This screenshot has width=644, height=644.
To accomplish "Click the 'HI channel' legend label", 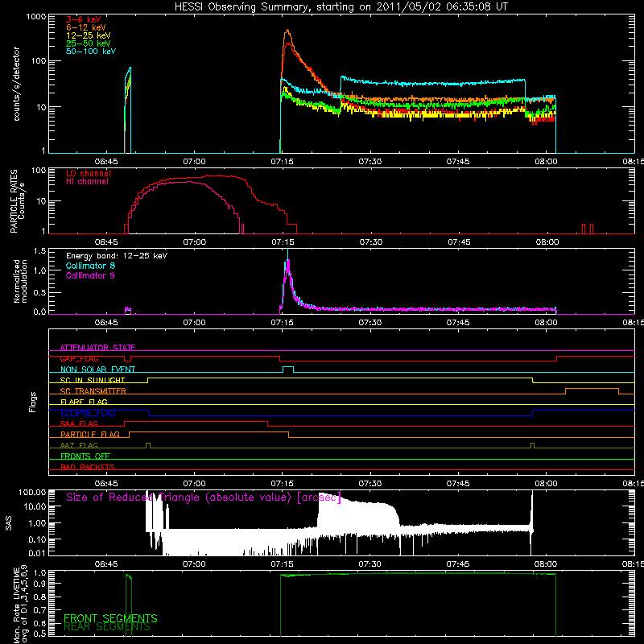I will pos(87,182).
